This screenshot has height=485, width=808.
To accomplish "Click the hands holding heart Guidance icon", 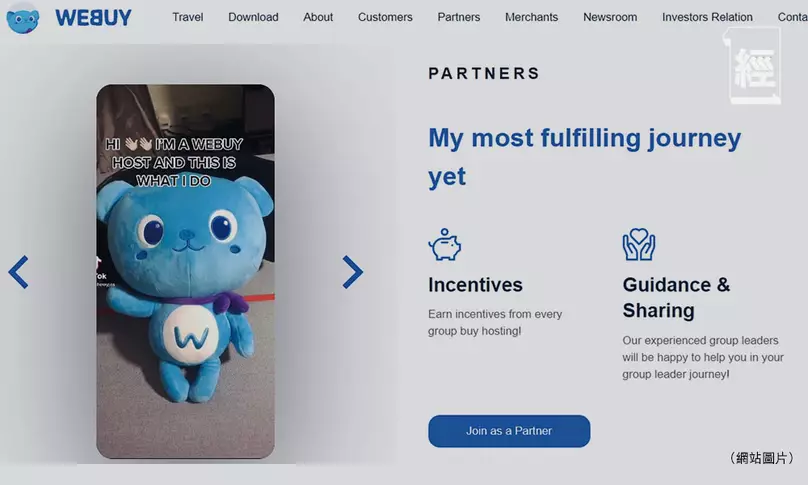I will (x=639, y=244).
